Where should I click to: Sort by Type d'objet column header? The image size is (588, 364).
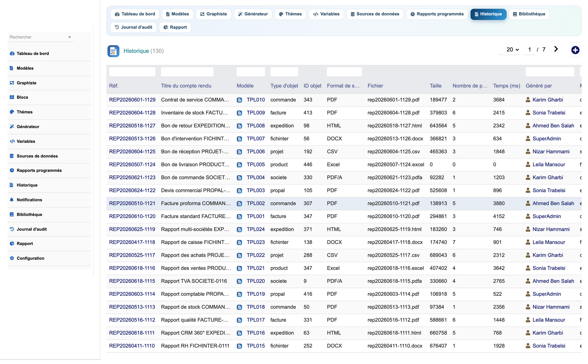tap(284, 86)
